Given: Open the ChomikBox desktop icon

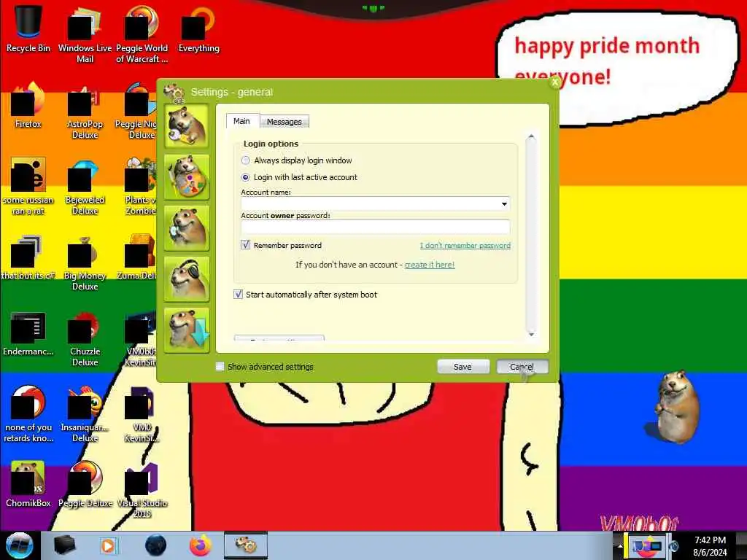Looking at the screenshot, I should [x=28, y=484].
